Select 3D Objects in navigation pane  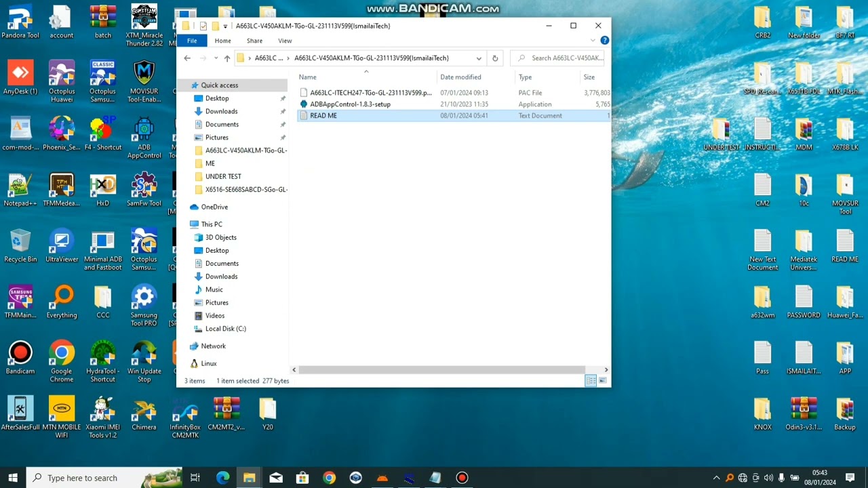pos(220,237)
